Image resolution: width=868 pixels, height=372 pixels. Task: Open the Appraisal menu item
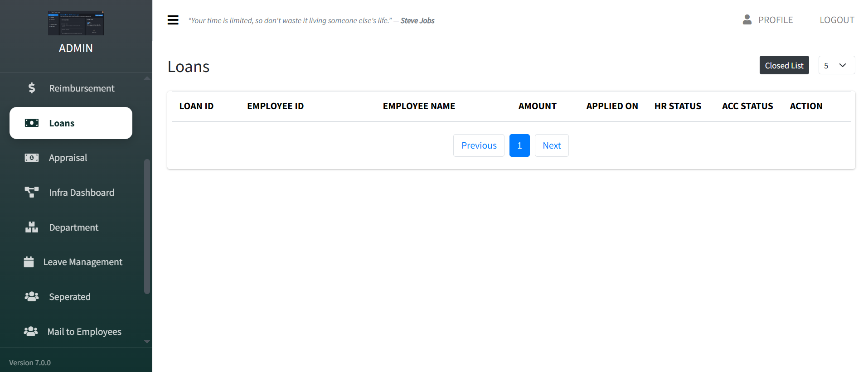tap(68, 158)
